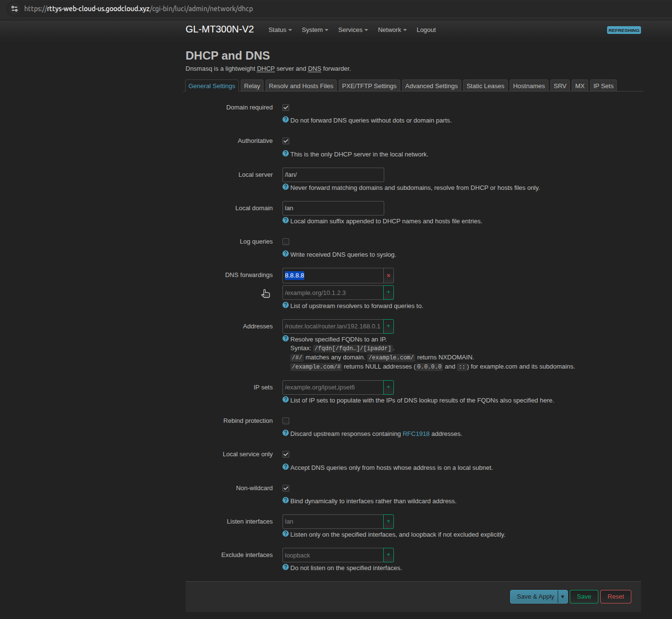Image resolution: width=672 pixels, height=619 pixels.
Task: Open the Advanced Settings tab
Action: pos(431,86)
